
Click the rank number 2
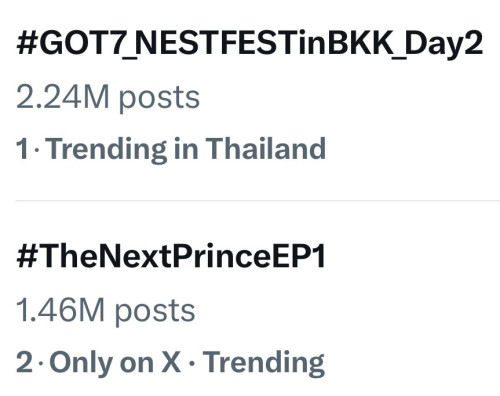pyautogui.click(x=24, y=362)
